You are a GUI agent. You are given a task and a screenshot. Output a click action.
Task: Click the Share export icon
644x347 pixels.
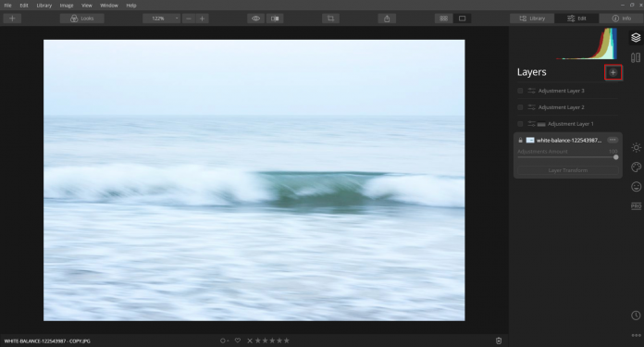387,19
